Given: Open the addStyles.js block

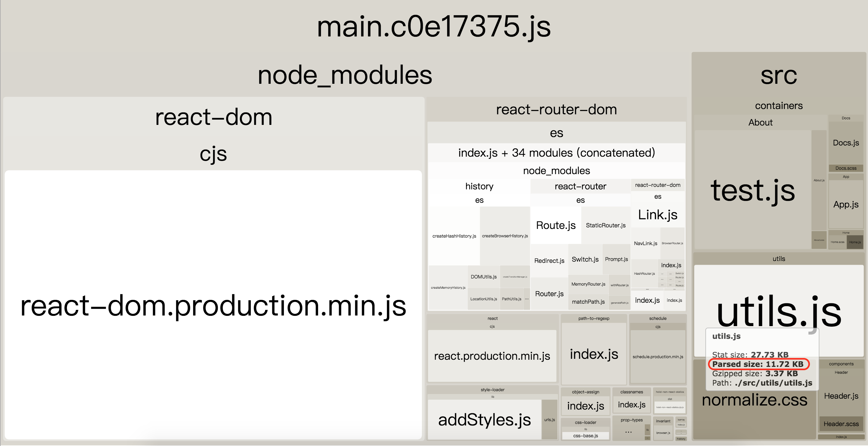Looking at the screenshot, I should (x=484, y=420).
